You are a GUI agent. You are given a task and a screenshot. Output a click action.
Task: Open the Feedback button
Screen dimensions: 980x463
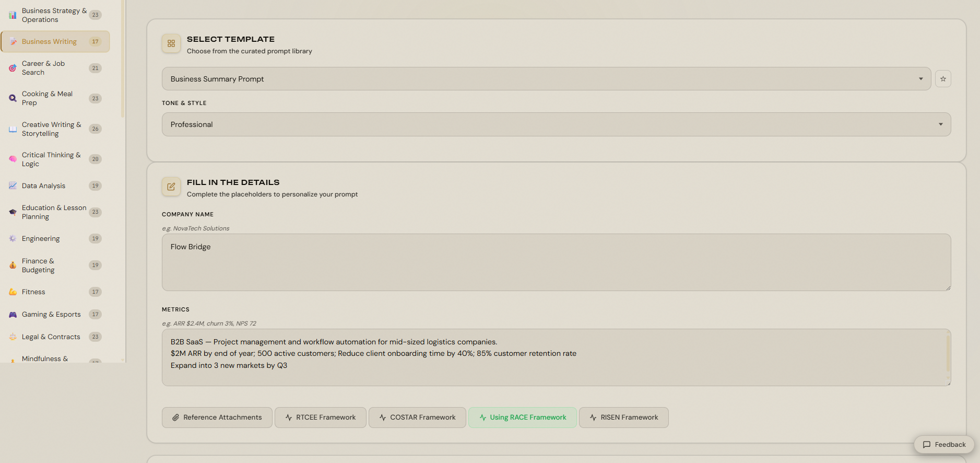pos(944,445)
